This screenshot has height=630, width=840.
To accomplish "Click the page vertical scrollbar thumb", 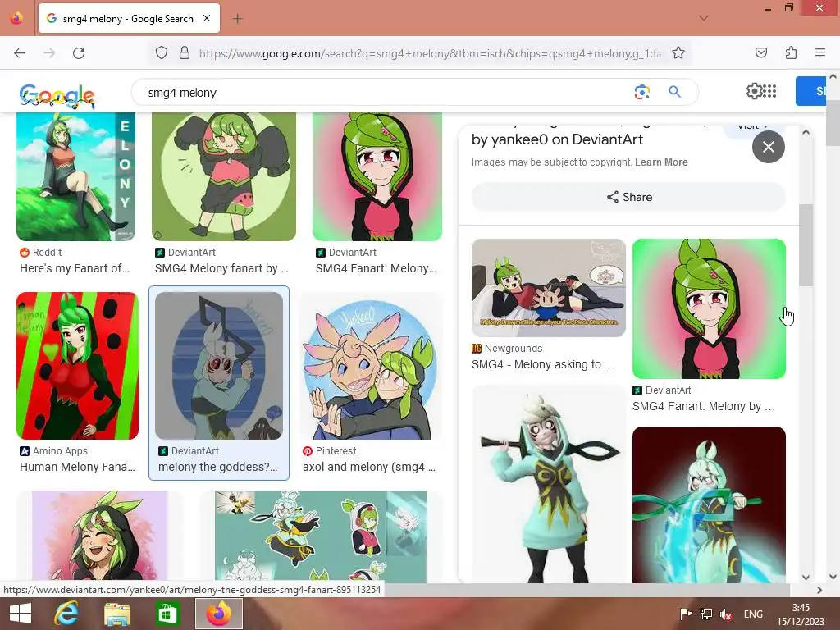I will [833, 121].
